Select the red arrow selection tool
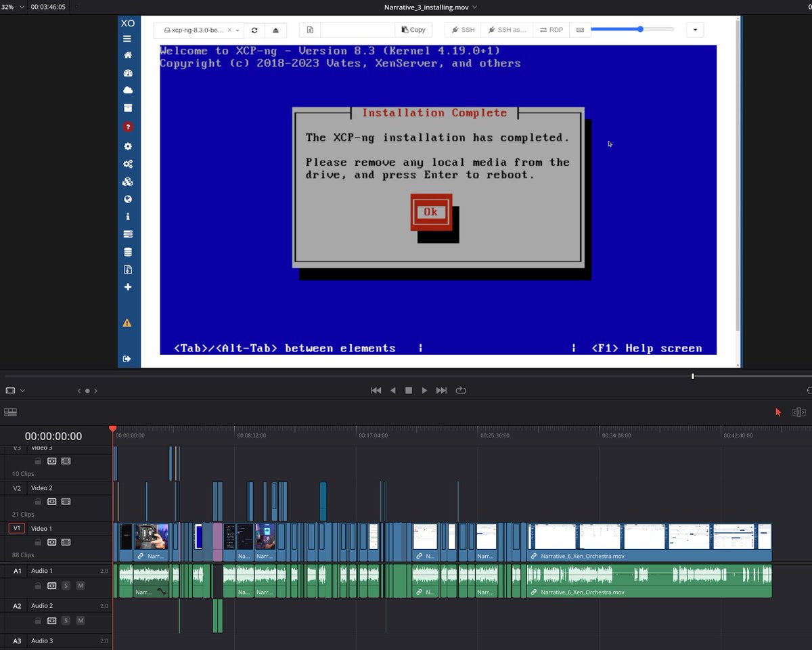The image size is (812, 650). [778, 412]
